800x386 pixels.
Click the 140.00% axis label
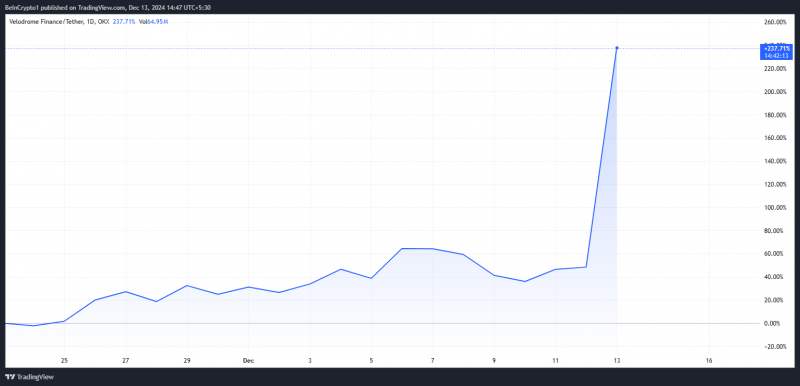click(x=776, y=161)
